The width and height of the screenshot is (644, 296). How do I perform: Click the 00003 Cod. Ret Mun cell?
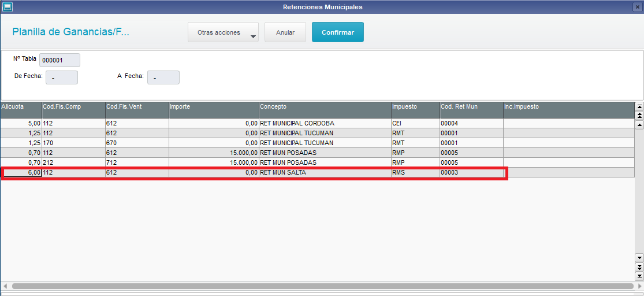[471, 173]
